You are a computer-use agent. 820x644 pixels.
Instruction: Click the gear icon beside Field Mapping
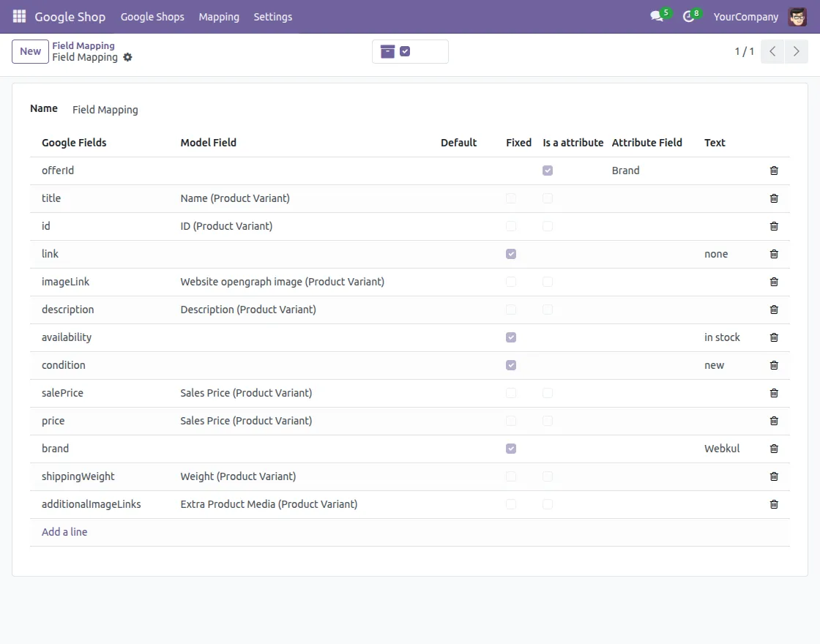(127, 57)
